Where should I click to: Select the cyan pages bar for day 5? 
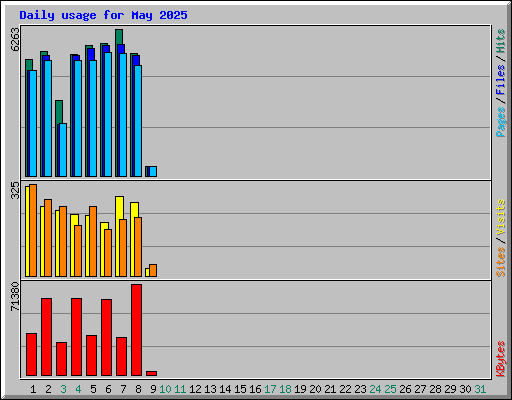pos(93,118)
